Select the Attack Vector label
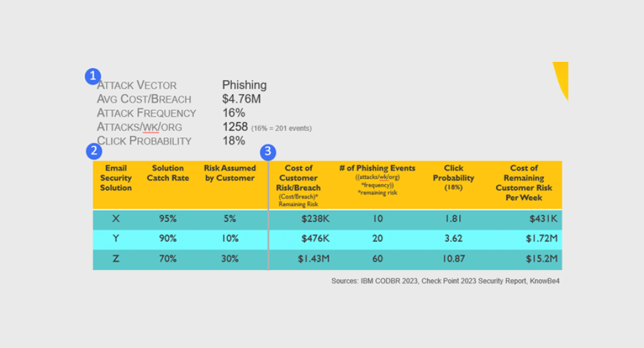The width and height of the screenshot is (644, 348). point(137,85)
